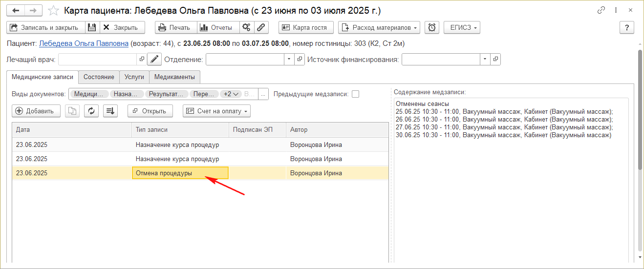Click Записать и закрыть button
Image resolution: width=644 pixels, height=269 pixels.
46,27
